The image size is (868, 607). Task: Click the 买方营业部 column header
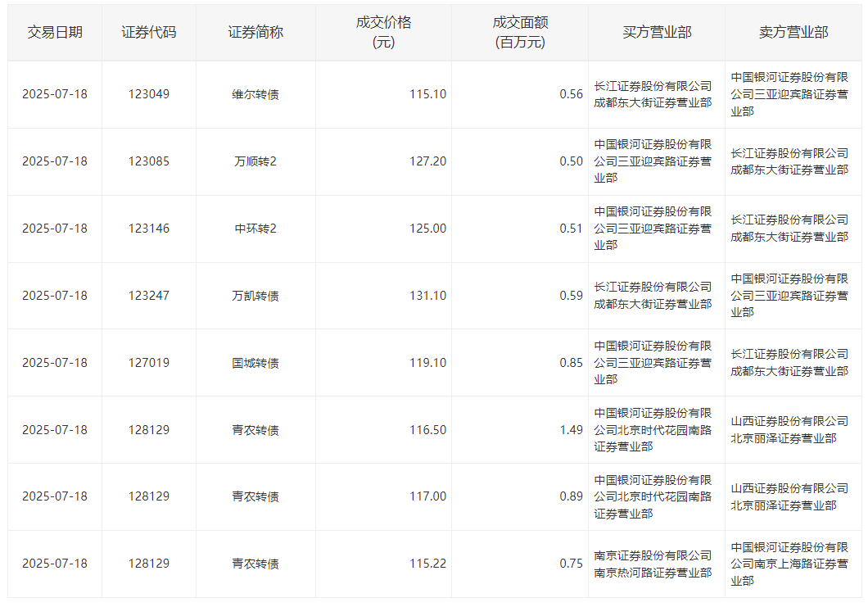click(657, 33)
